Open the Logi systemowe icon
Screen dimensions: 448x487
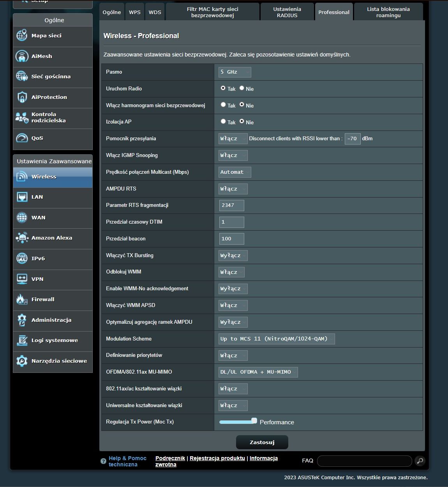point(22,340)
